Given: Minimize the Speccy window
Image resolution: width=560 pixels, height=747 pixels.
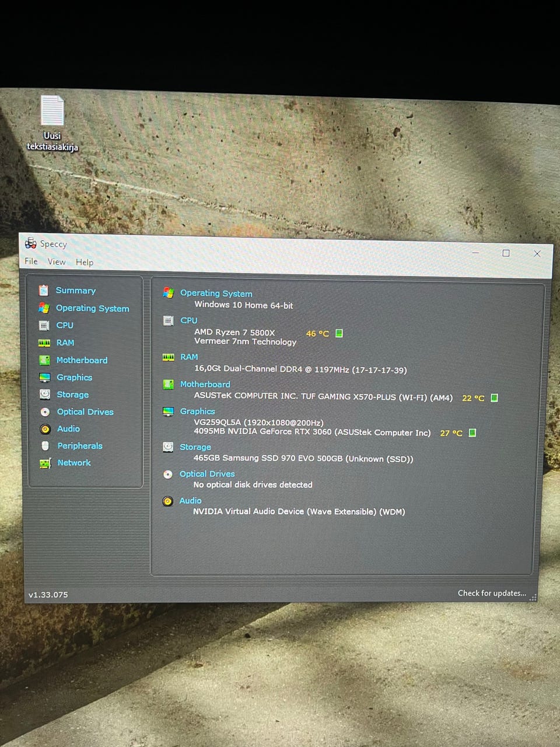Looking at the screenshot, I should tap(475, 253).
